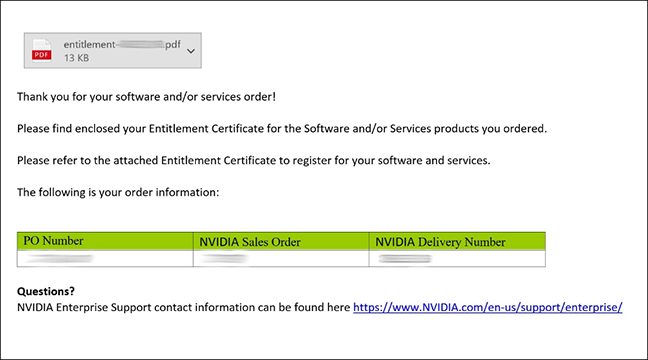
Task: Click the red PDF file icon
Action: pyautogui.click(x=42, y=50)
